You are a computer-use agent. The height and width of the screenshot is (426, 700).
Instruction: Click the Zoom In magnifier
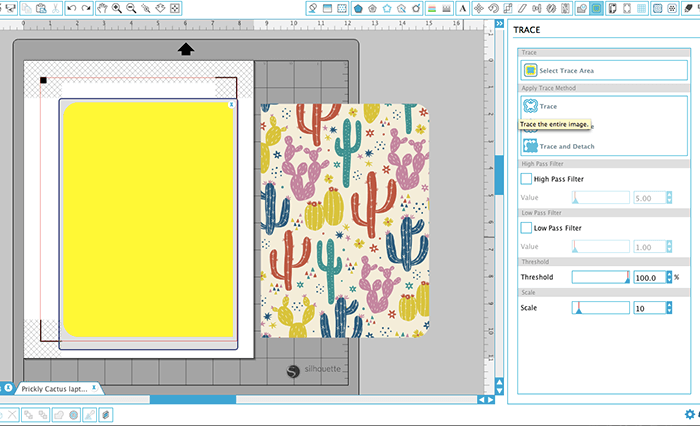[x=117, y=8]
